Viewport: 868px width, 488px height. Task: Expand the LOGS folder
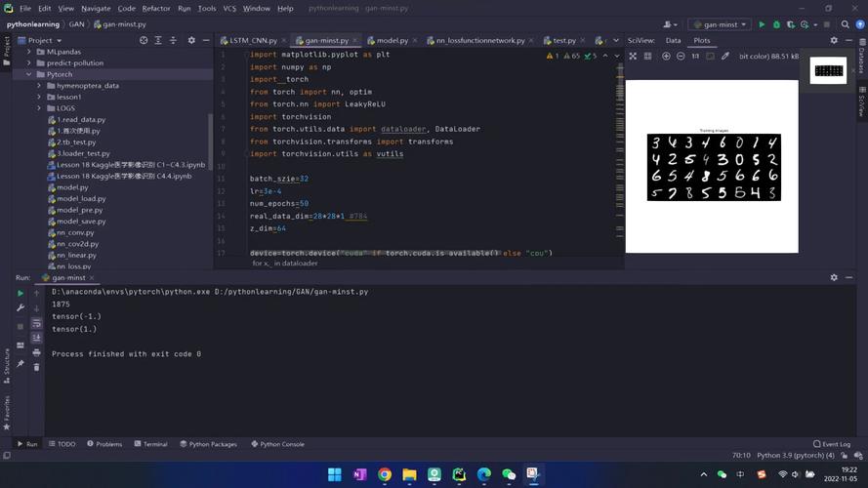click(39, 108)
